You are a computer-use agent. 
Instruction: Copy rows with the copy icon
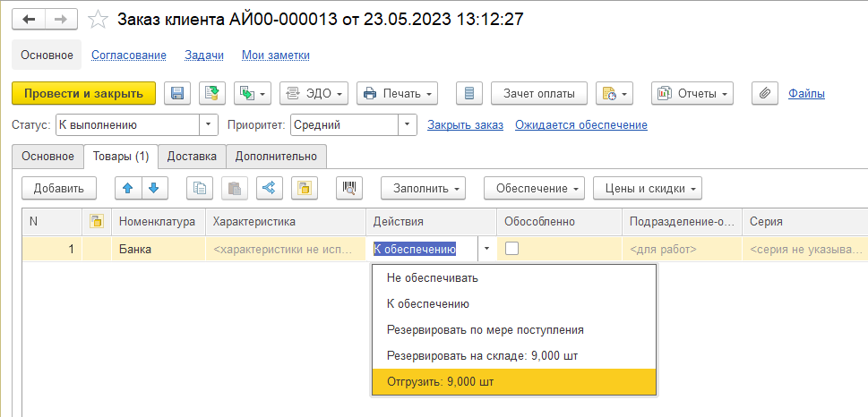pos(199,188)
